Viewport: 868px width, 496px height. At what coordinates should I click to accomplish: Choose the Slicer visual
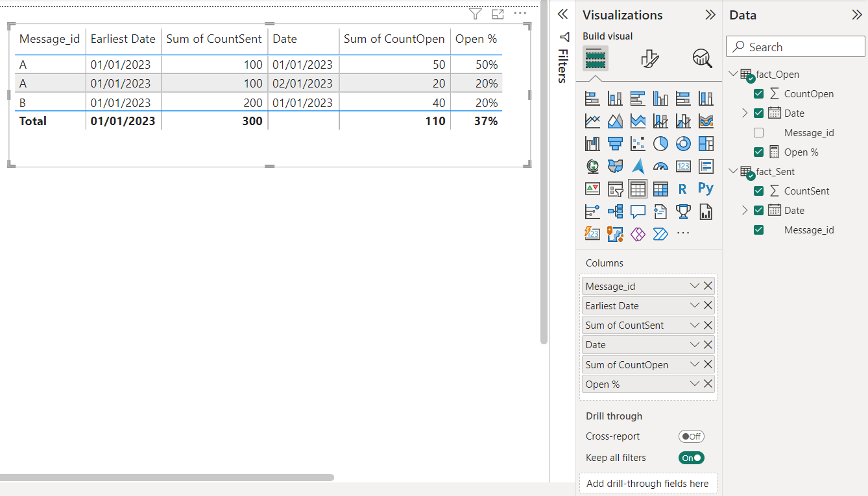pos(615,189)
